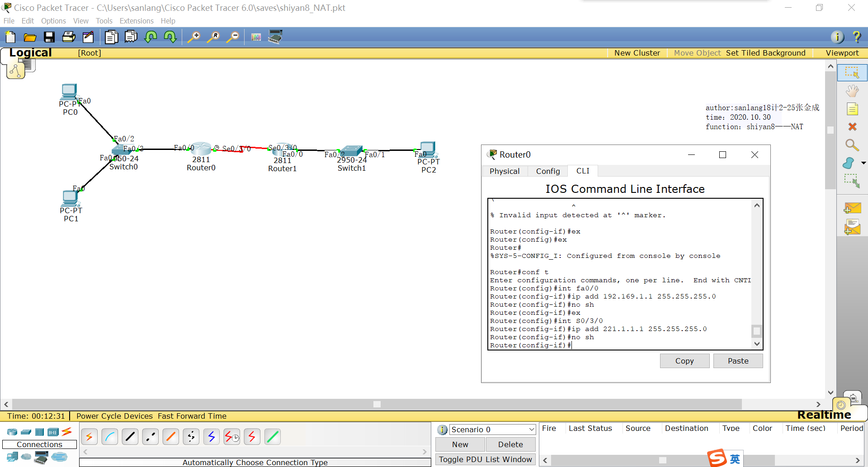This screenshot has width=868, height=467.
Task: Open the Custom Devices Dialog icon
Action: click(x=275, y=37)
